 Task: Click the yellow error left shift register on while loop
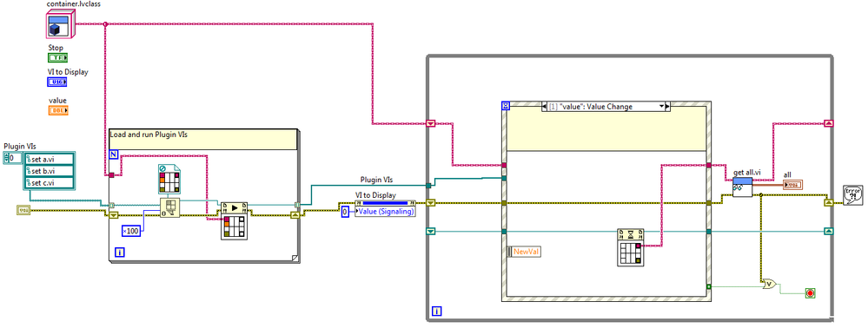pyautogui.click(x=431, y=203)
